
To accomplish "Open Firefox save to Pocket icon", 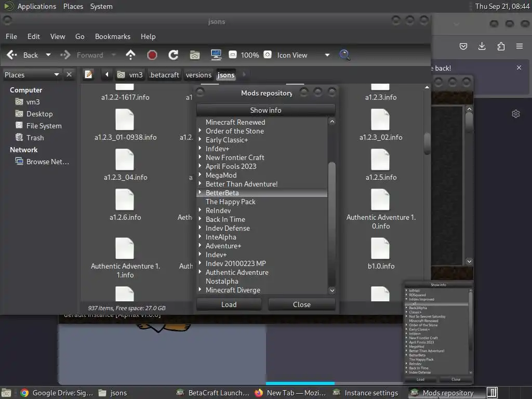I will tap(463, 46).
